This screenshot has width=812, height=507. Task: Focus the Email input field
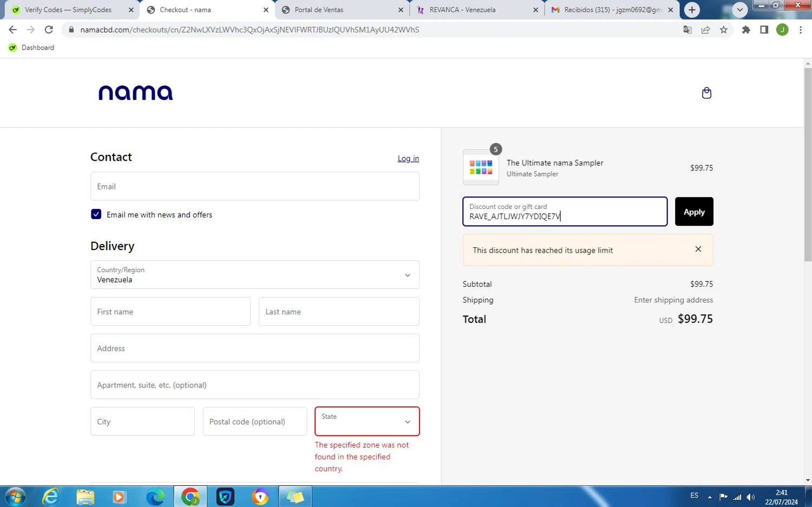[x=254, y=186]
